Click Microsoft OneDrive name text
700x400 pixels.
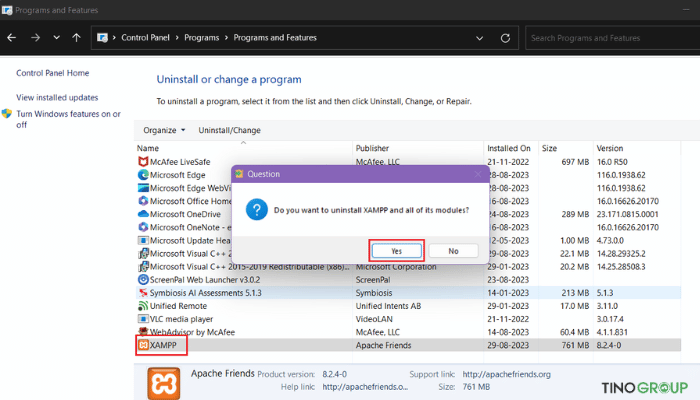(x=185, y=214)
